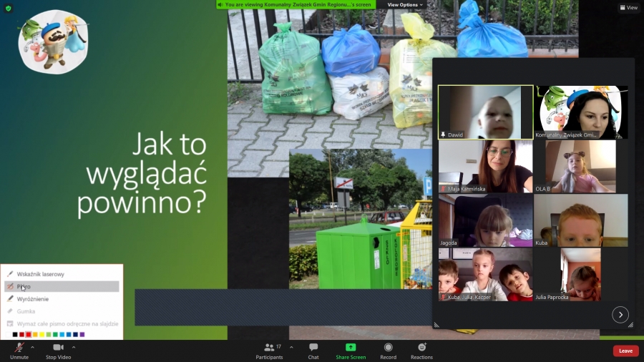Screen dimensions: 644x362
Task: Select Pióro pen option
Action: (x=62, y=286)
